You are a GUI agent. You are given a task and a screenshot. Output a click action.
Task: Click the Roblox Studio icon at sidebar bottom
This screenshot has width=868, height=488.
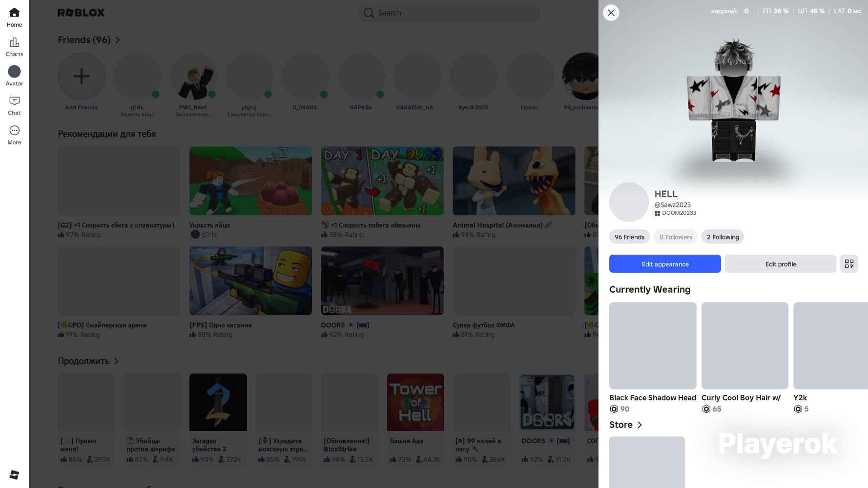[14, 475]
